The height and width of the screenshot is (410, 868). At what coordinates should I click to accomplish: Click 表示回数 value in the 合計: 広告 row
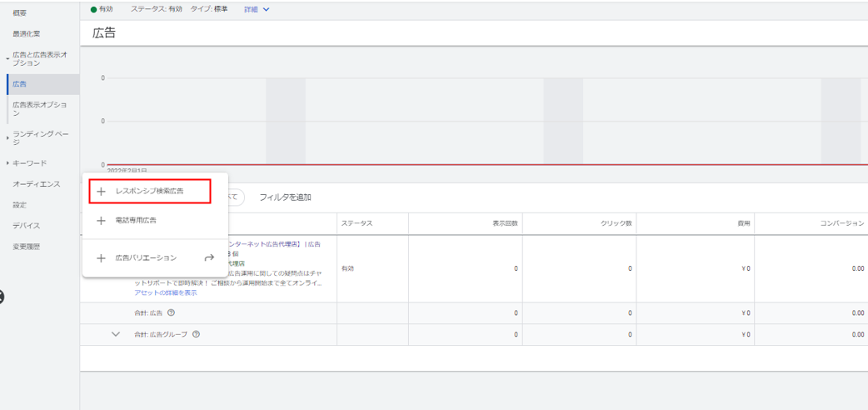click(x=516, y=313)
